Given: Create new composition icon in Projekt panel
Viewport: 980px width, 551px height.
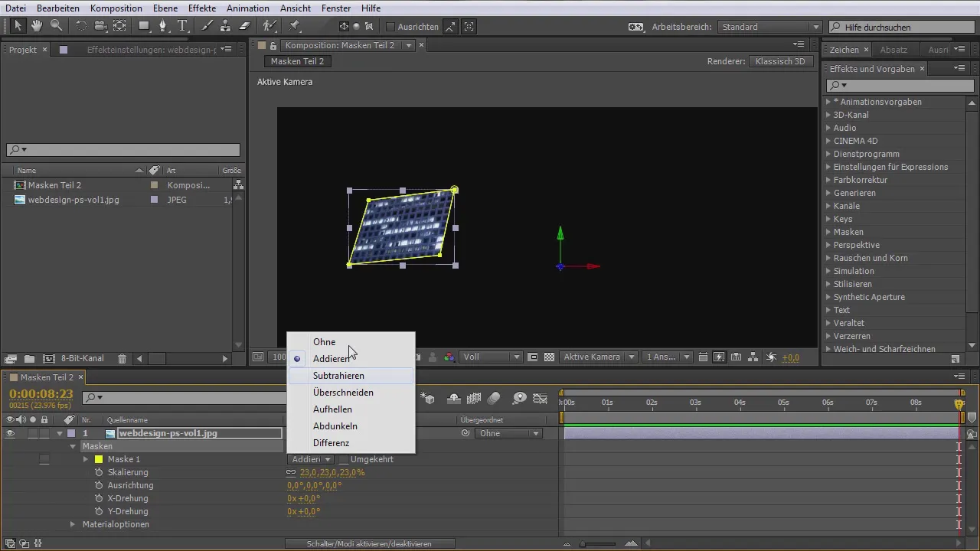Looking at the screenshot, I should [x=49, y=358].
